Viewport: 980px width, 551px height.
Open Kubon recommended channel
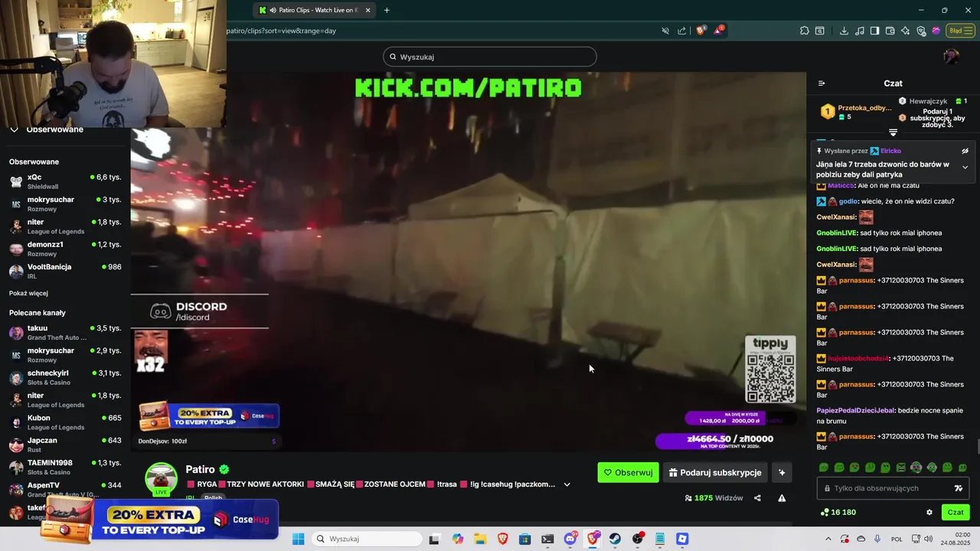tap(65, 422)
